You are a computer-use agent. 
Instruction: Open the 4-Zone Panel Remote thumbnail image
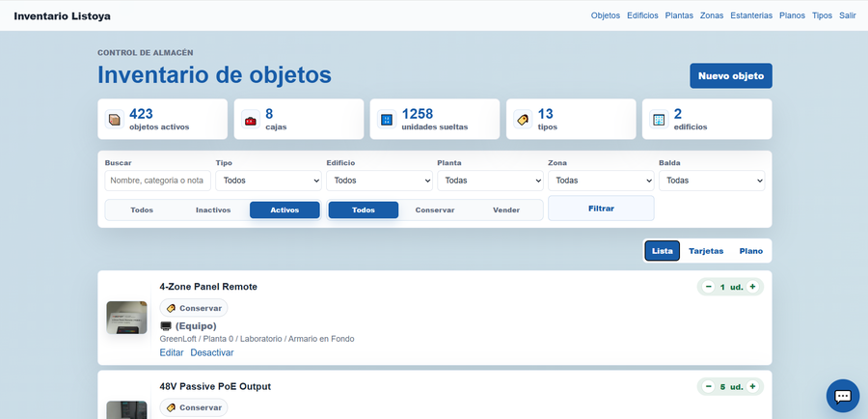click(126, 318)
